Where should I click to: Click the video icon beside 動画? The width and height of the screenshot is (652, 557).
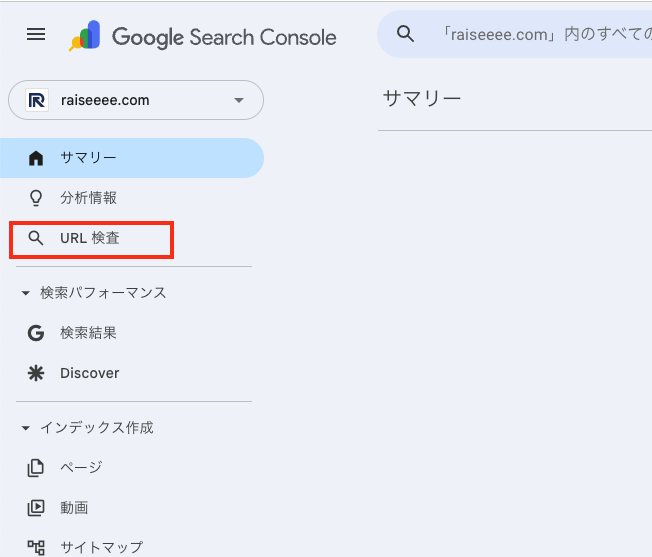click(36, 507)
